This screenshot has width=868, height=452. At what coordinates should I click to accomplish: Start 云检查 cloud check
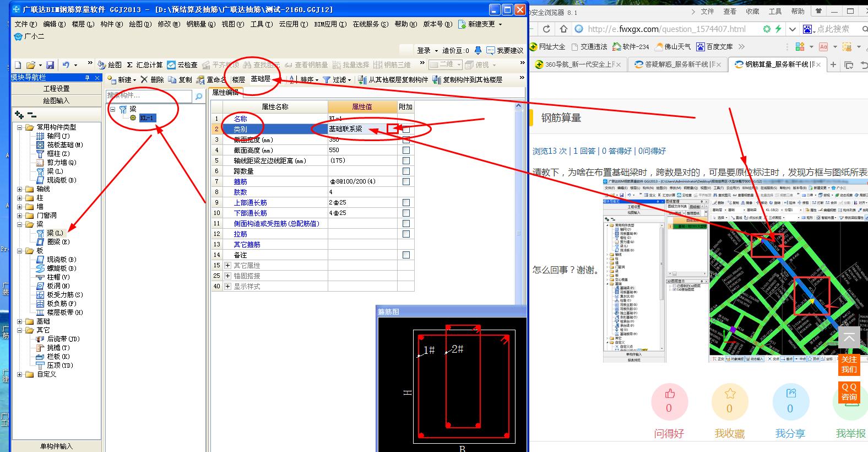pos(182,65)
